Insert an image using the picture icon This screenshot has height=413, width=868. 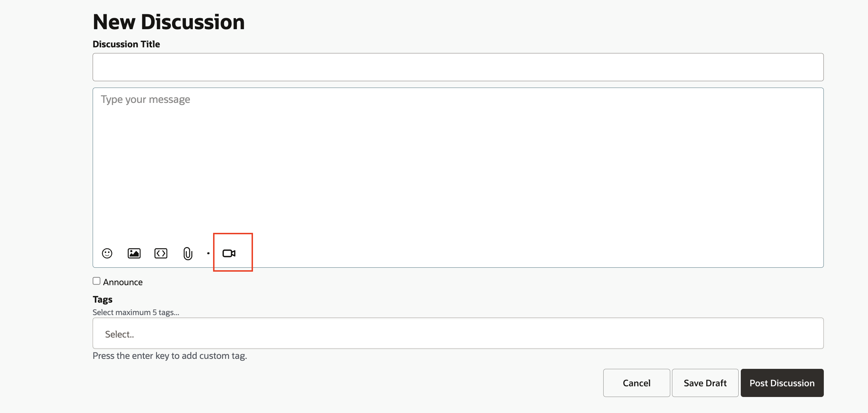point(134,253)
